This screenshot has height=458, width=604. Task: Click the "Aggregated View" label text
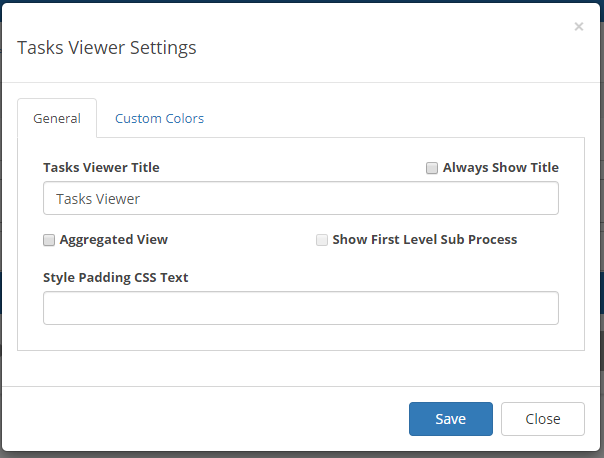point(114,240)
